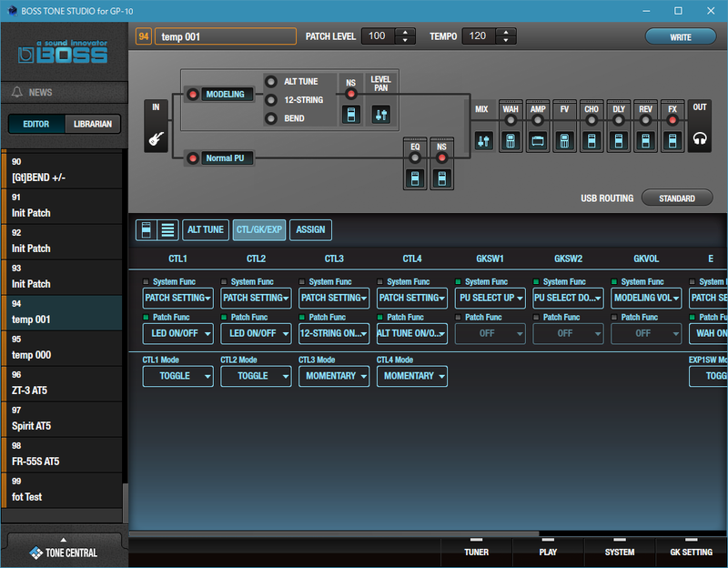Decrease TEMPO with down arrow
The image size is (728, 568).
click(x=506, y=40)
